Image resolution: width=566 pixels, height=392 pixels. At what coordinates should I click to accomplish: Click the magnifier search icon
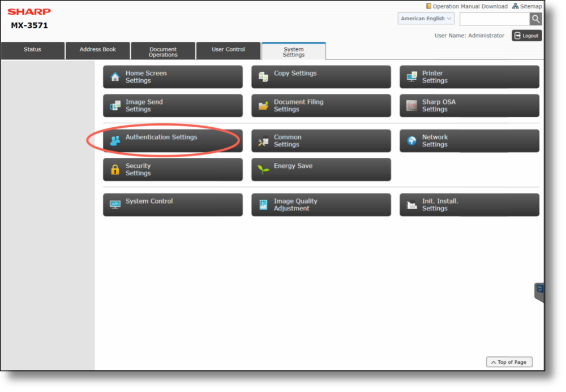coord(535,19)
